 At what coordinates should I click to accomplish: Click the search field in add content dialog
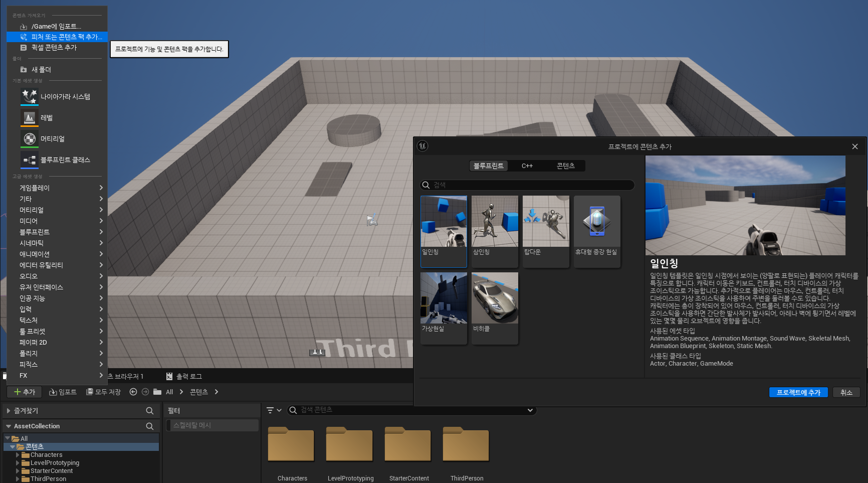click(527, 185)
